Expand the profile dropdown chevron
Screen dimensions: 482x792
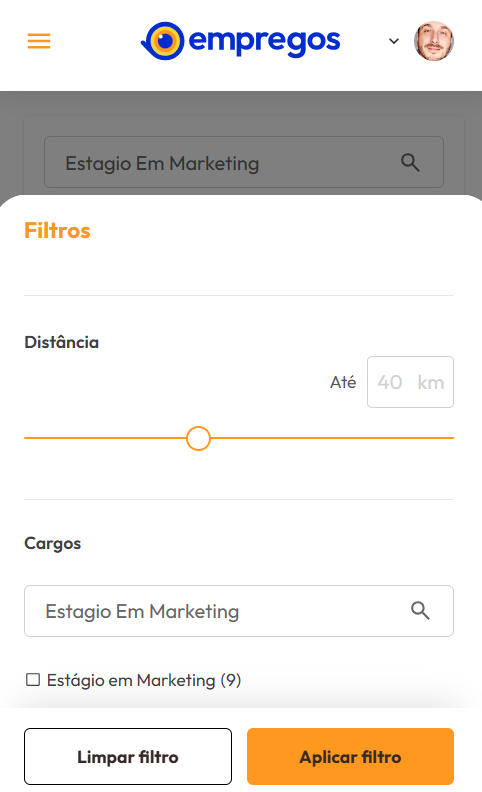(x=394, y=41)
